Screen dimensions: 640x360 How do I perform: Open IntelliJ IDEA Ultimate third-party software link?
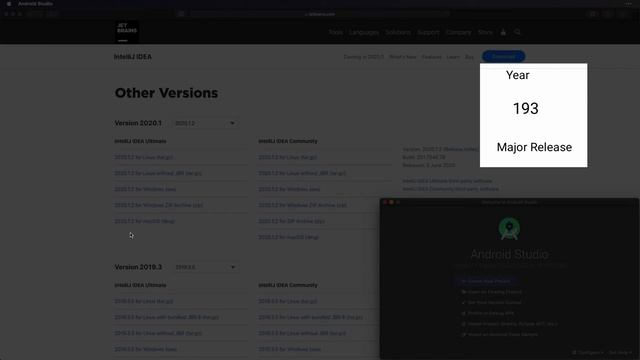(x=447, y=181)
